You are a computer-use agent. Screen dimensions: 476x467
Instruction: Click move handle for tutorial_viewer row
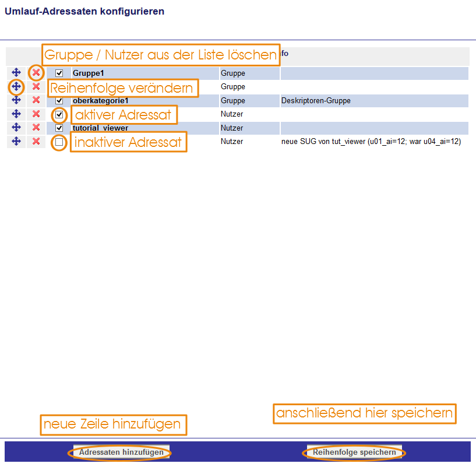click(16, 127)
